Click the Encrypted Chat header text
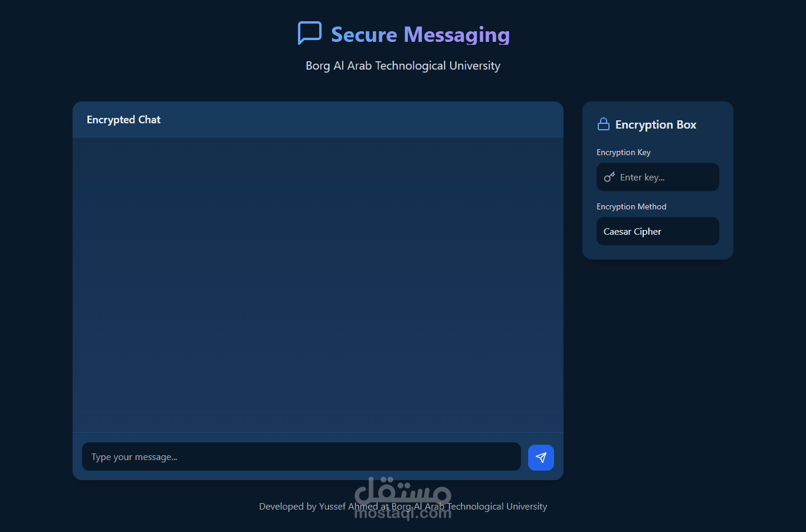Screen dimensions: 806x532 123,120
